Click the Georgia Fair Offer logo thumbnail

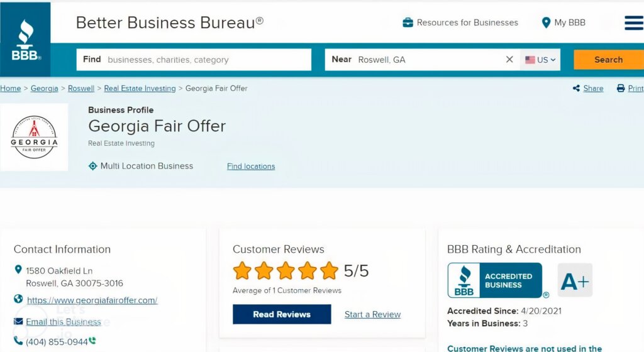coord(34,137)
